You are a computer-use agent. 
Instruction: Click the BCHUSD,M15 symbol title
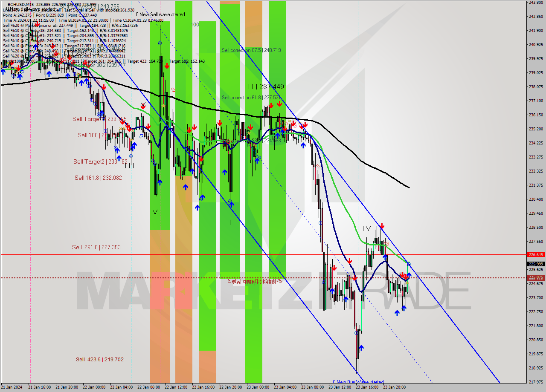pyautogui.click(x=21, y=4)
